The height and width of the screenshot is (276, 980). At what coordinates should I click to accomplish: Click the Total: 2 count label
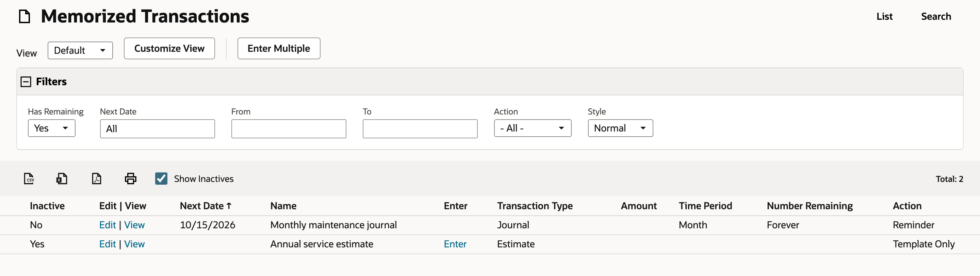[949, 179]
